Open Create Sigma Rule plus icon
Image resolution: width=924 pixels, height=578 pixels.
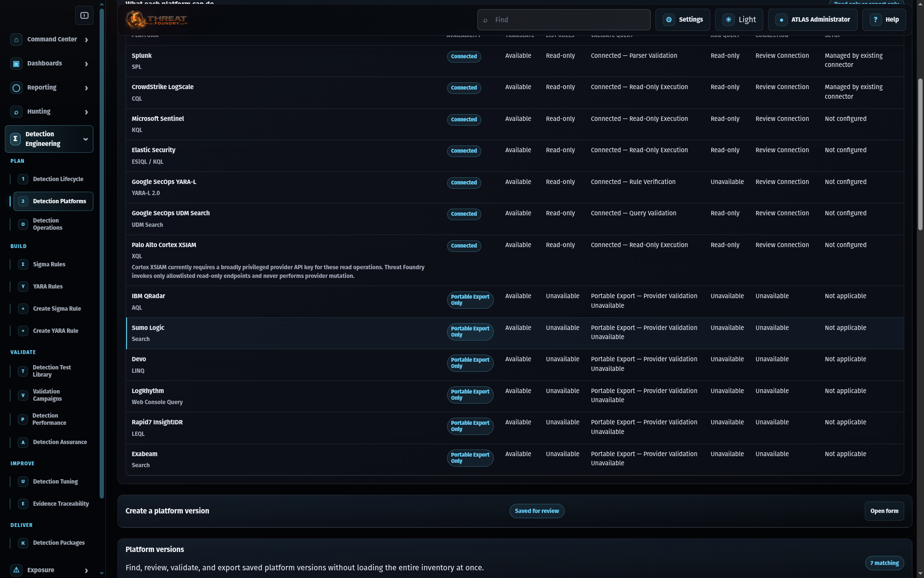pyautogui.click(x=23, y=309)
